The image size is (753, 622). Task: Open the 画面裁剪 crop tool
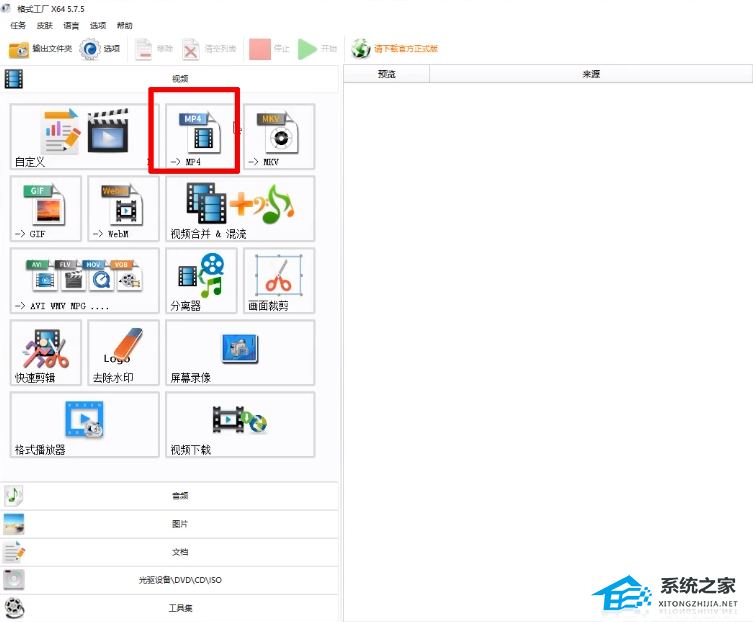(279, 281)
